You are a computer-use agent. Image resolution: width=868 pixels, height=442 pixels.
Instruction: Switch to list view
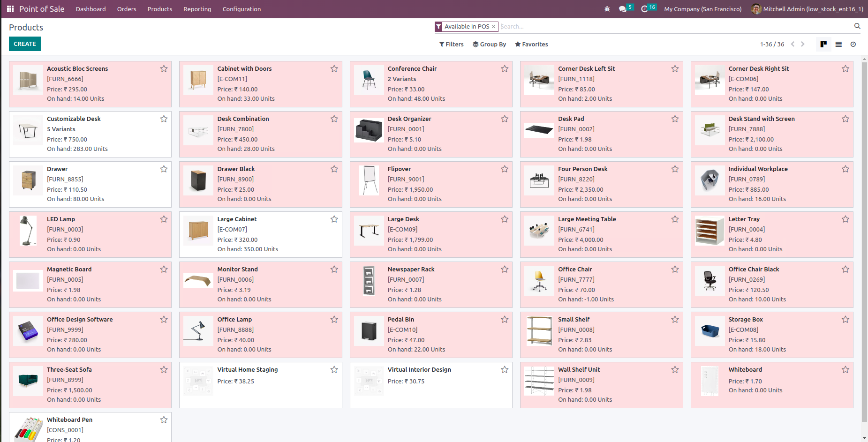pyautogui.click(x=838, y=44)
